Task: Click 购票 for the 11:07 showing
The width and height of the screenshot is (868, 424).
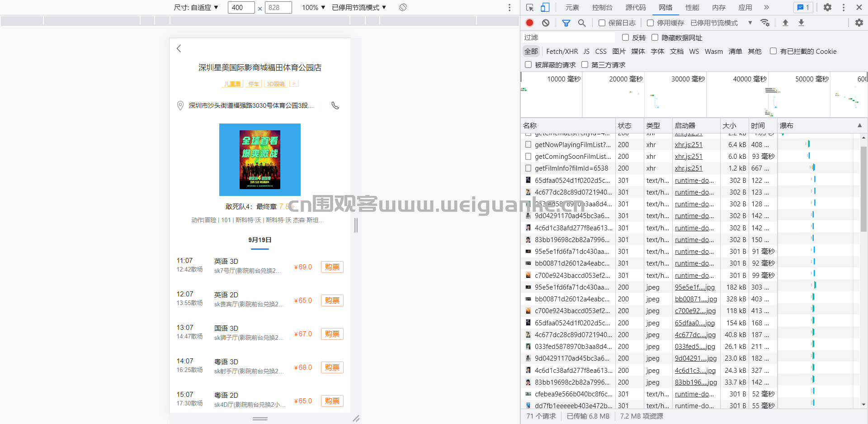Action: coord(332,267)
